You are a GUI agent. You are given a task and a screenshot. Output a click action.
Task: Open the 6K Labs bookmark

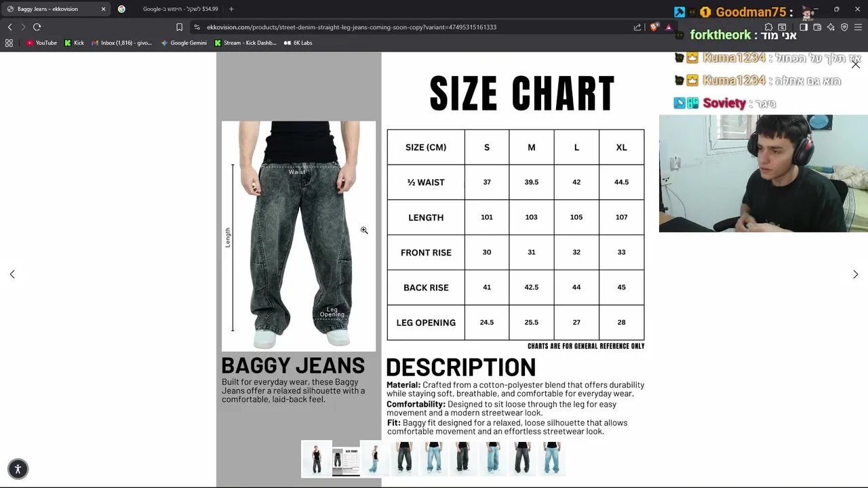[x=298, y=43]
